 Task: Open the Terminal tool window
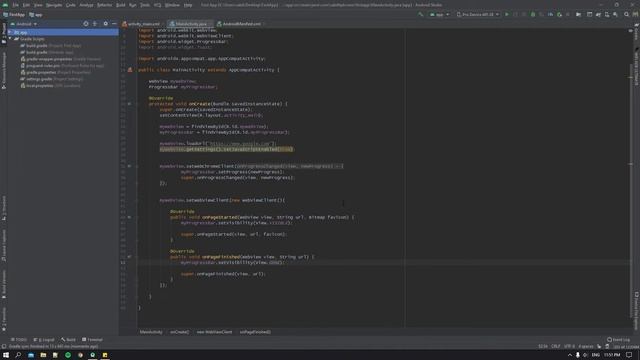coord(92,340)
